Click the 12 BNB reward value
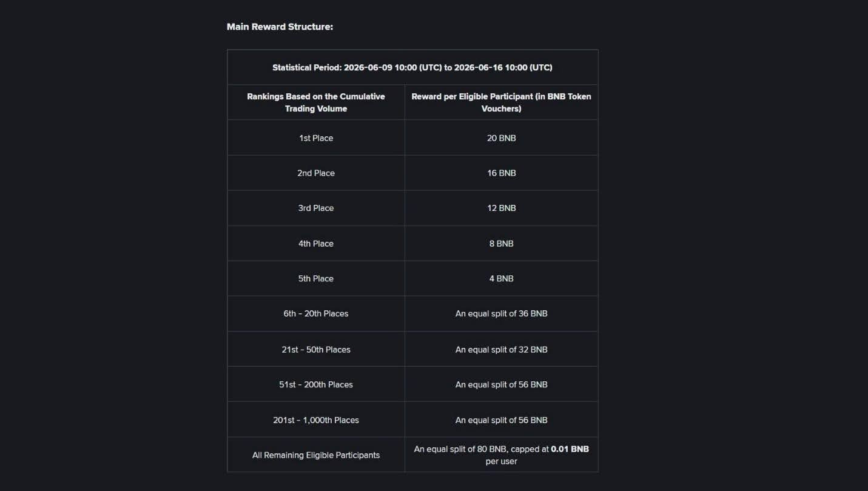Image resolution: width=868 pixels, height=491 pixels. [501, 208]
